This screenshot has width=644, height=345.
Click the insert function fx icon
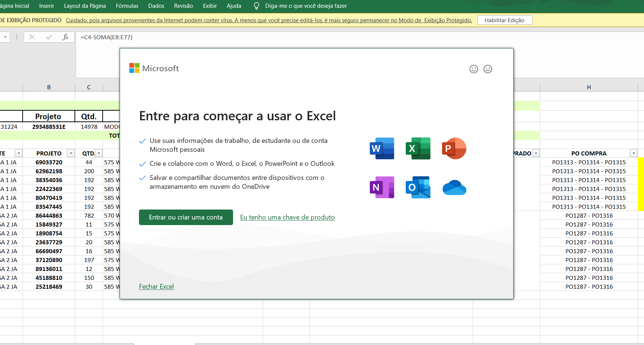(65, 37)
